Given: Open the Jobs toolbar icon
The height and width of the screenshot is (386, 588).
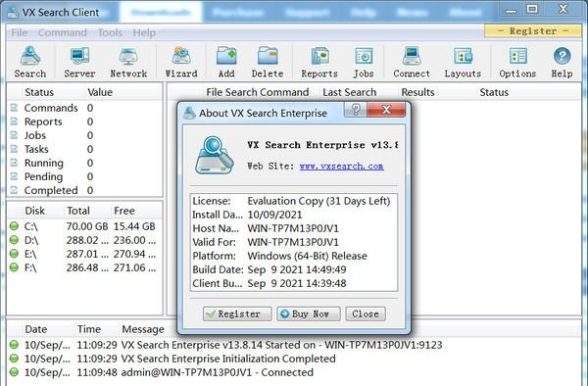Looking at the screenshot, I should (x=364, y=62).
